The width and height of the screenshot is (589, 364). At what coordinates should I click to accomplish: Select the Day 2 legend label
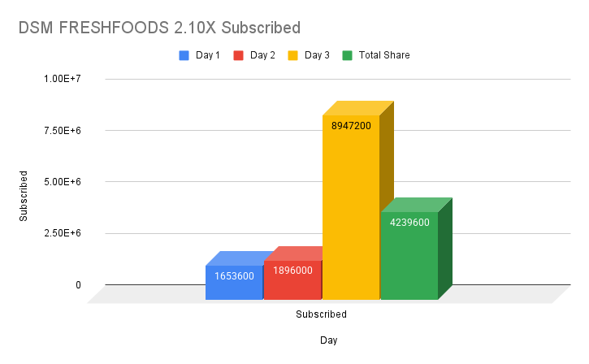coord(262,55)
